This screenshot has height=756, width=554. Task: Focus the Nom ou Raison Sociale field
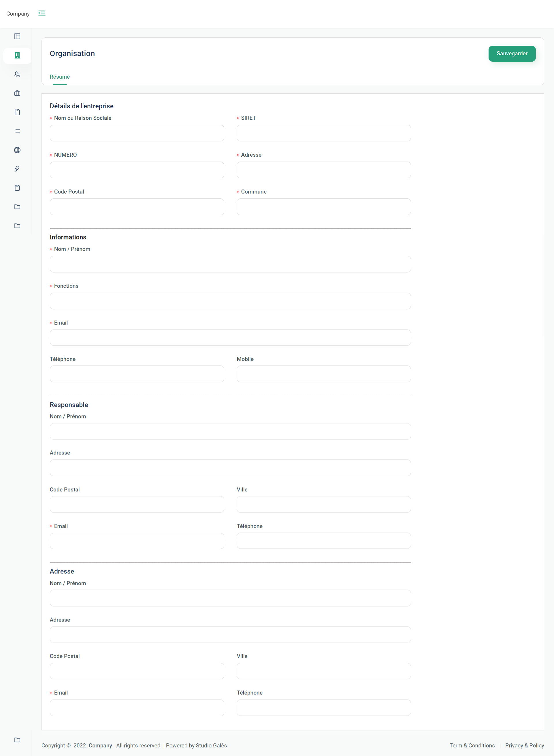pyautogui.click(x=137, y=133)
